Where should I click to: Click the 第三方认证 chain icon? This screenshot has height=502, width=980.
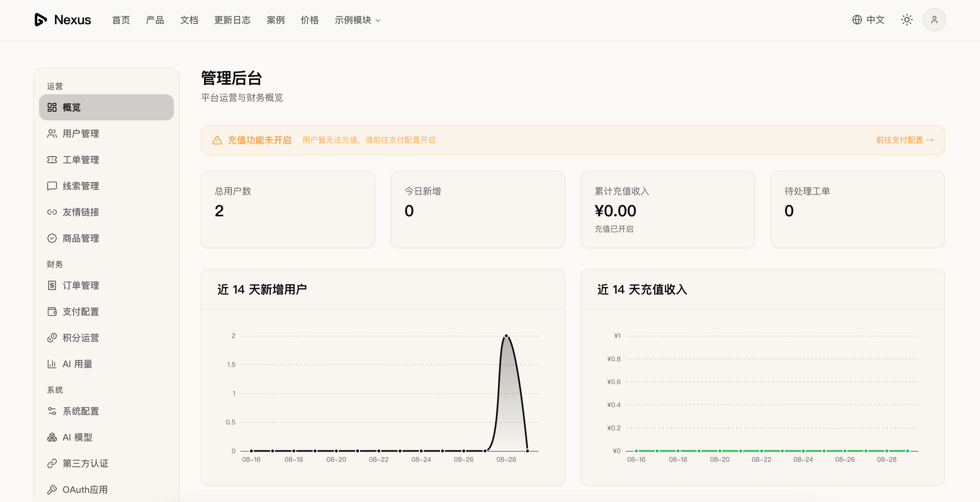tap(52, 464)
